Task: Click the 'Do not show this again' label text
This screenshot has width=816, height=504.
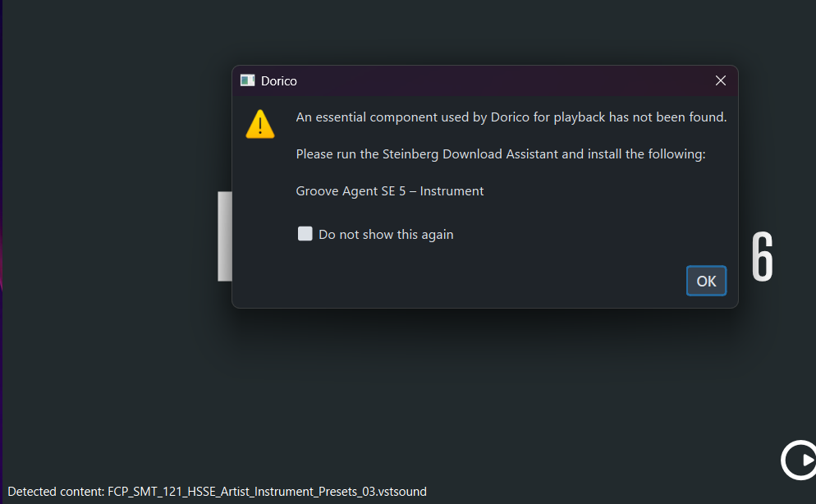Action: tap(386, 235)
